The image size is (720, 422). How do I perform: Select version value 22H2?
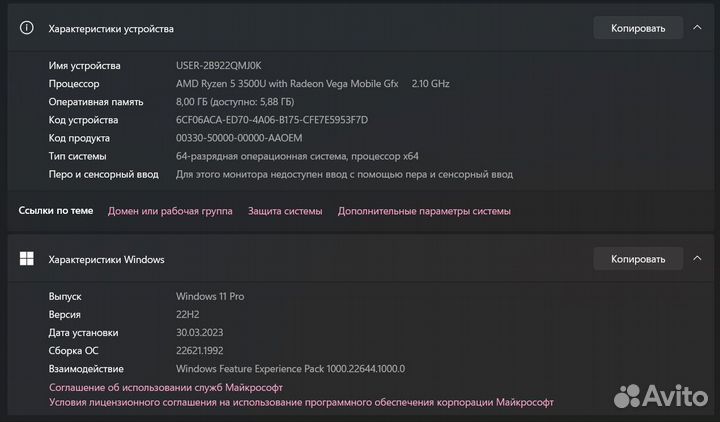point(187,315)
